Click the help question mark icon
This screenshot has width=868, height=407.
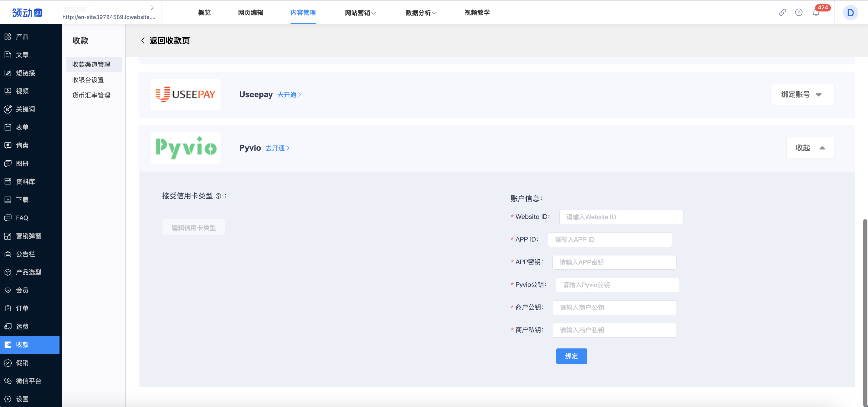pyautogui.click(x=799, y=12)
